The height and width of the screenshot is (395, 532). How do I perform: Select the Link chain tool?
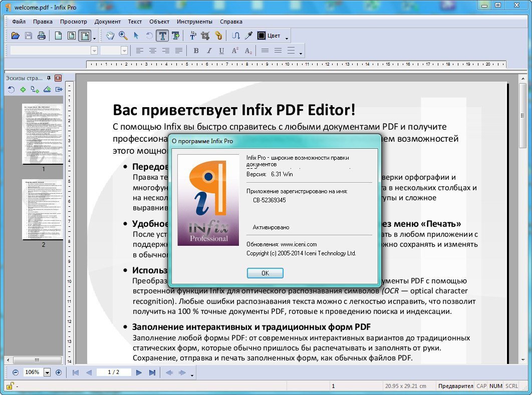point(218,36)
